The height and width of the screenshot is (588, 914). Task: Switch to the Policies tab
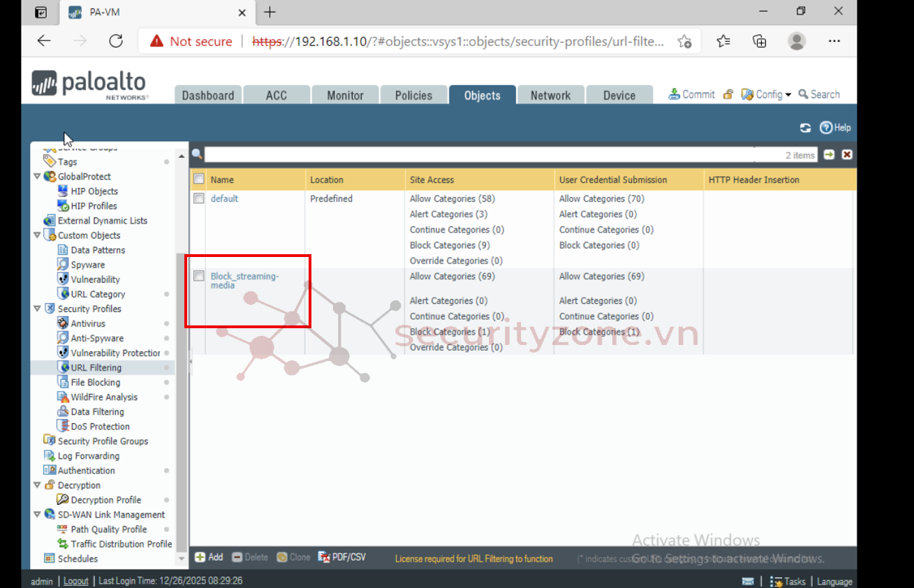413,96
